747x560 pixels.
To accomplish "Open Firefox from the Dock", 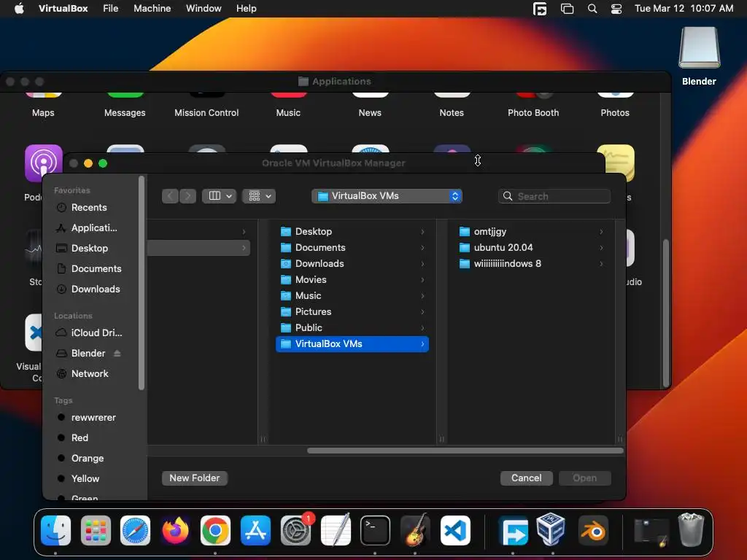I will click(175, 531).
